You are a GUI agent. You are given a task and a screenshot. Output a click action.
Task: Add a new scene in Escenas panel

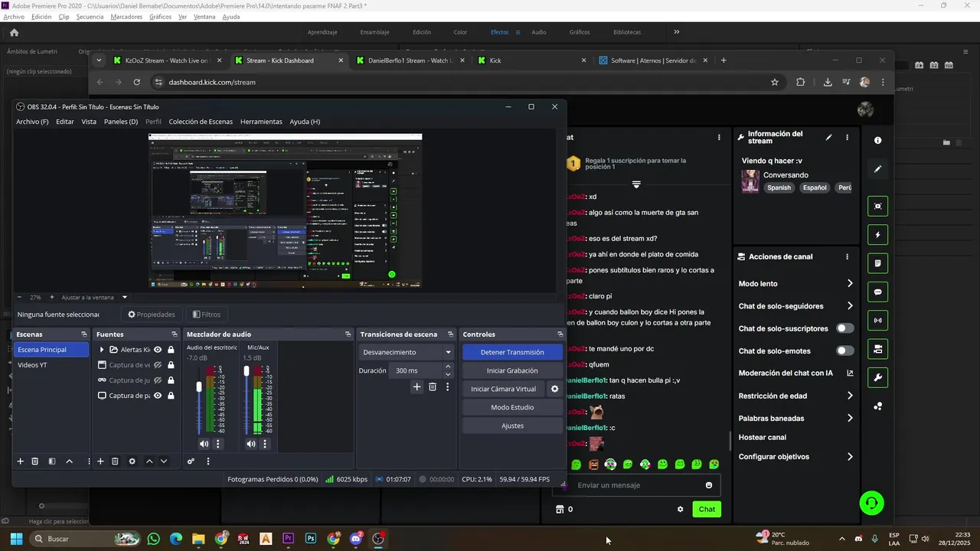coord(21,461)
